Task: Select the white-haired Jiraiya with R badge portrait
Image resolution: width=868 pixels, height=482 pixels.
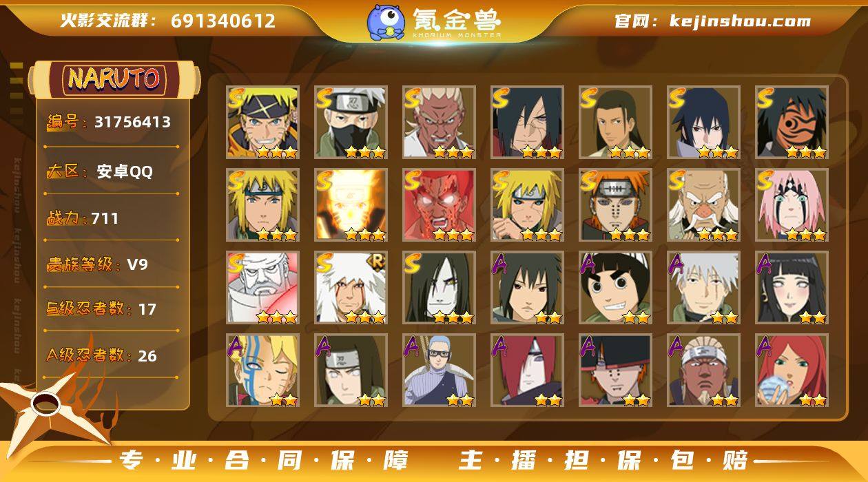Action: pyautogui.click(x=351, y=287)
